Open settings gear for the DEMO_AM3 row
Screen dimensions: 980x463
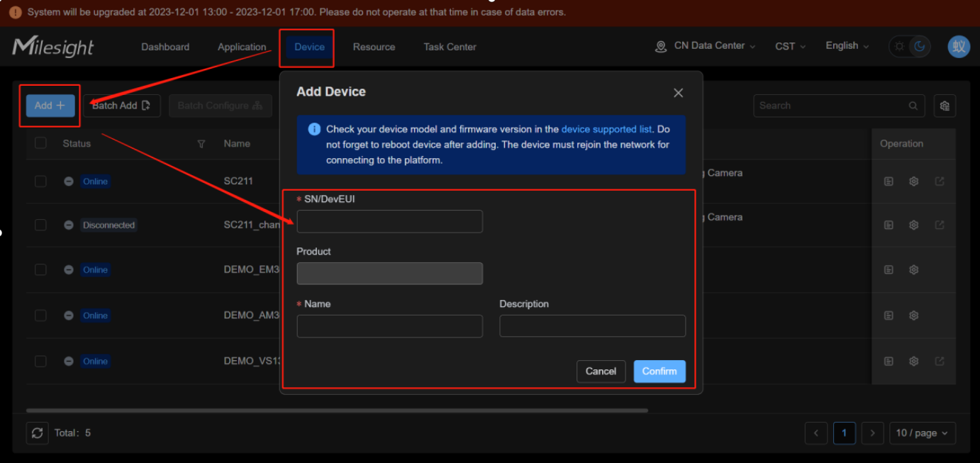(x=914, y=316)
